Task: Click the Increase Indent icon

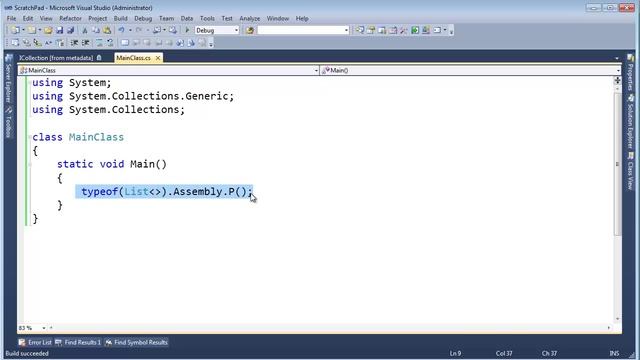Action: pyautogui.click(x=85, y=42)
